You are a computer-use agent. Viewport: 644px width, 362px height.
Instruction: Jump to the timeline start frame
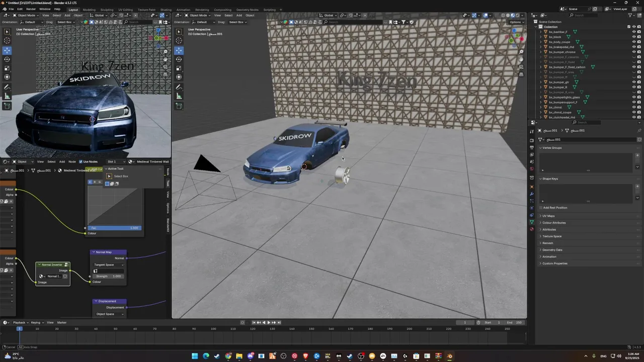(253, 322)
